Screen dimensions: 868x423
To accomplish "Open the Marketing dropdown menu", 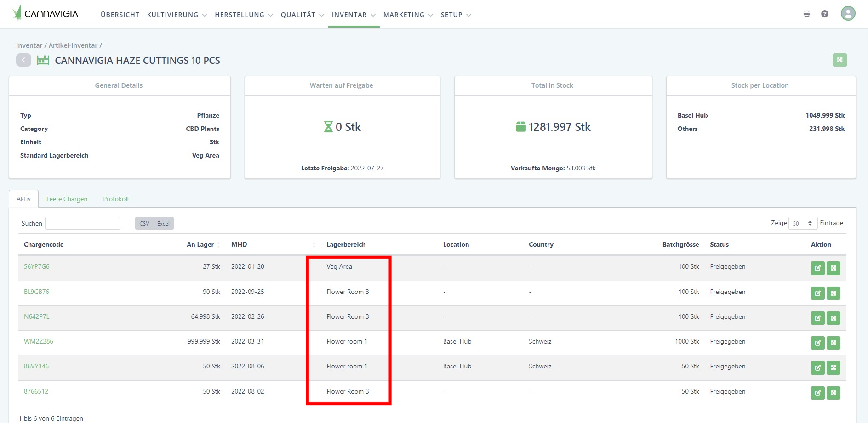I will click(408, 15).
